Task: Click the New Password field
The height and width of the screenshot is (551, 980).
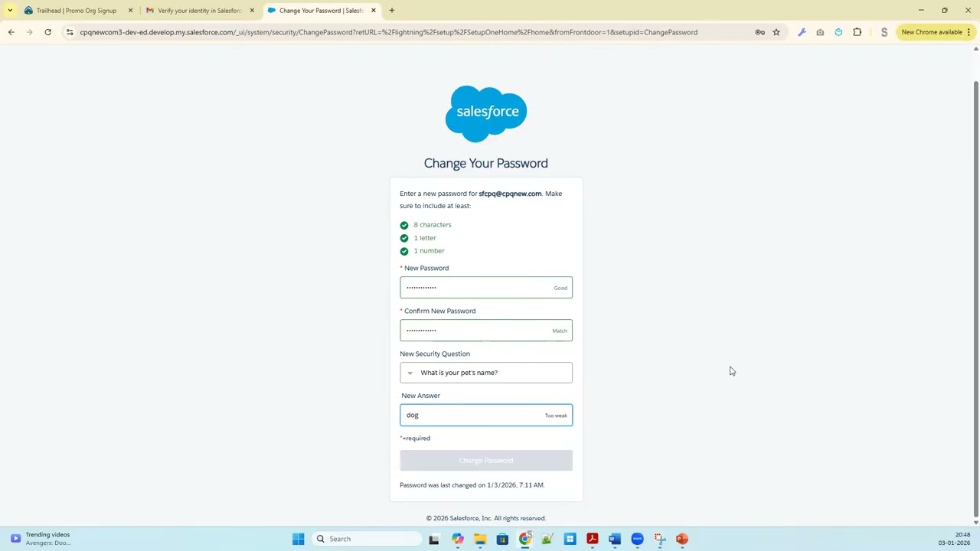Action: tap(486, 288)
